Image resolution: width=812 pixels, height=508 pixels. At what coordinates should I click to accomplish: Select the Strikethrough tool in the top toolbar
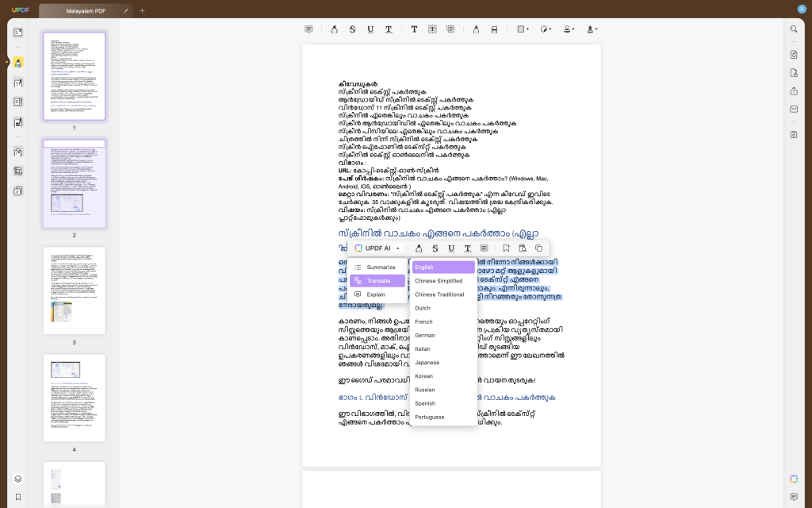tap(353, 29)
